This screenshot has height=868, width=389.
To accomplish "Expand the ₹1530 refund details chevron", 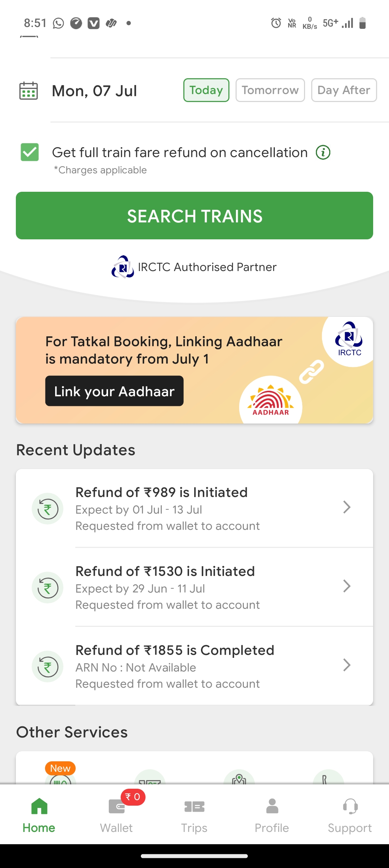I will point(346,586).
